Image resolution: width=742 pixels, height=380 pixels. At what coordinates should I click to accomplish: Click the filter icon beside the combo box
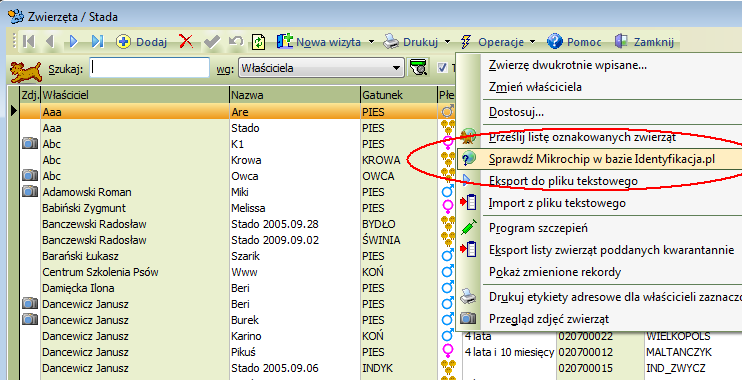pyautogui.click(x=418, y=68)
